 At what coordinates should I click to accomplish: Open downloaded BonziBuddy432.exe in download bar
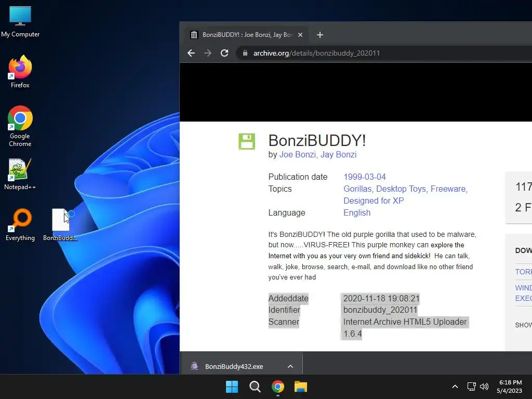click(x=234, y=366)
